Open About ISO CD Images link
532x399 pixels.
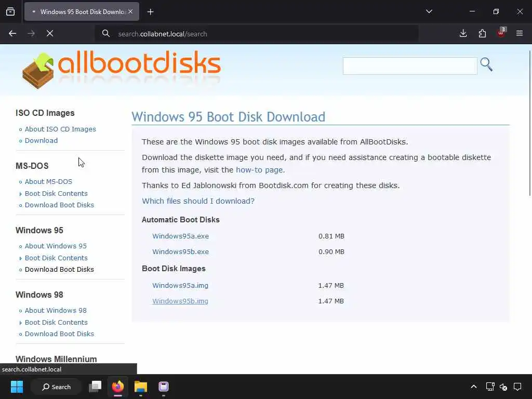tap(60, 129)
